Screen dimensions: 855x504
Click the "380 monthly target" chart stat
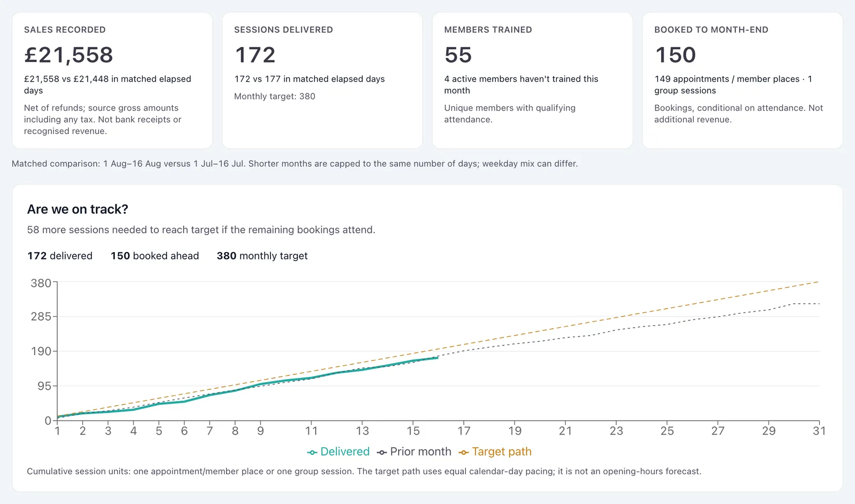click(262, 256)
